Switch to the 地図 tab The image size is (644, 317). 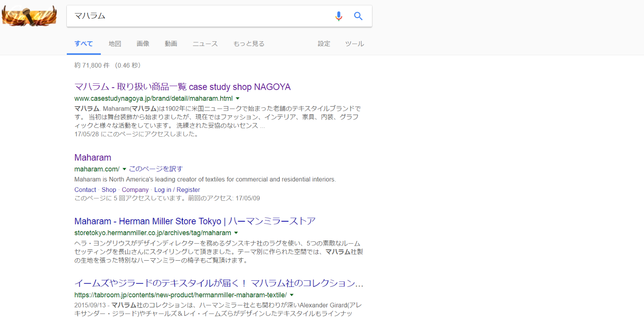coord(115,44)
